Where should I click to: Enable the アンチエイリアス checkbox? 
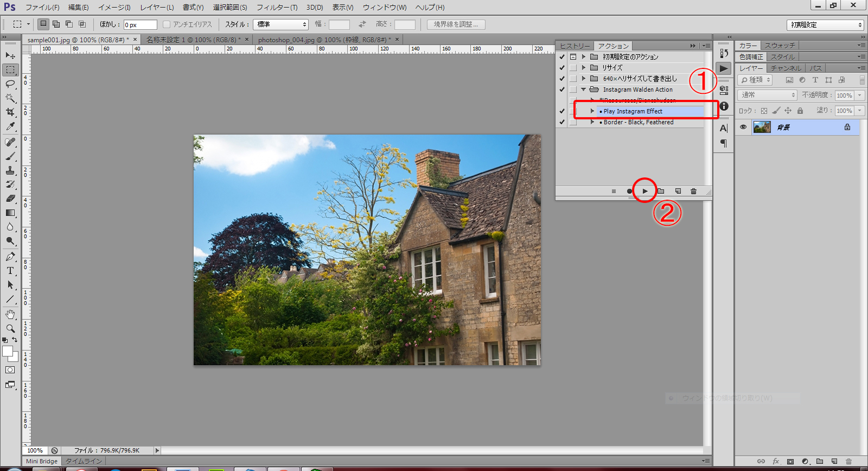coord(167,24)
